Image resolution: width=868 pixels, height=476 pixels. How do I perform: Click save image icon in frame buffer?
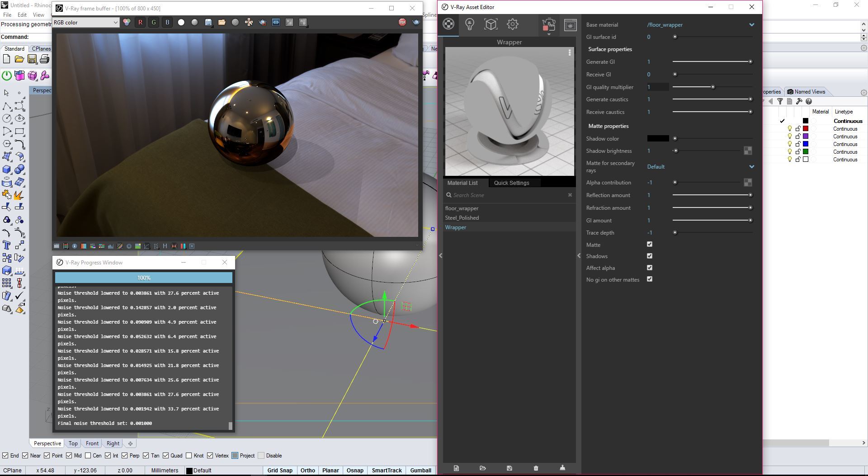[208, 22]
